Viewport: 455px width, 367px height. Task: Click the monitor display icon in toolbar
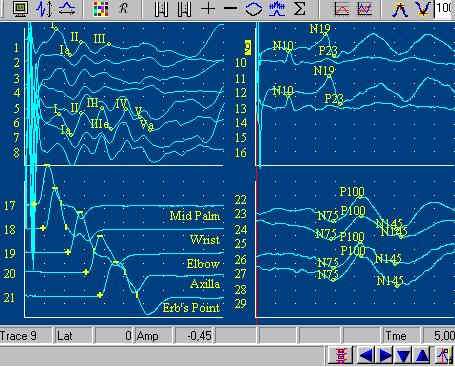coord(20,9)
